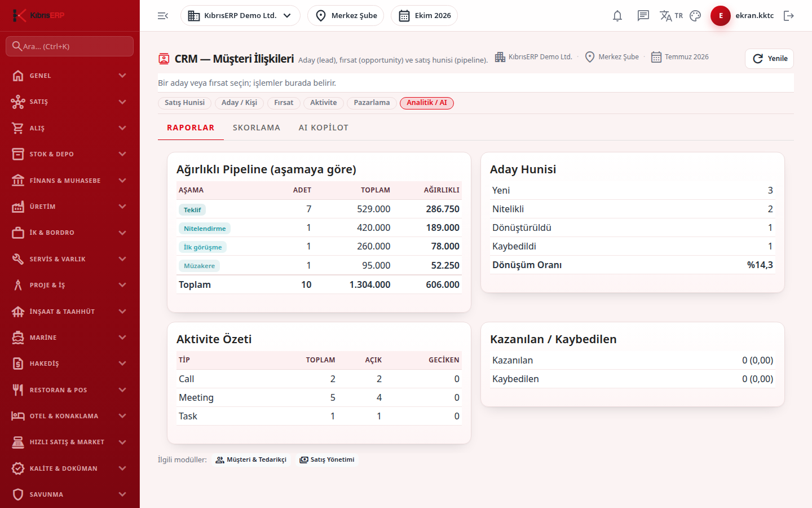The height and width of the screenshot is (508, 812).
Task: Open the Stok & Depo archive icon
Action: click(18, 154)
